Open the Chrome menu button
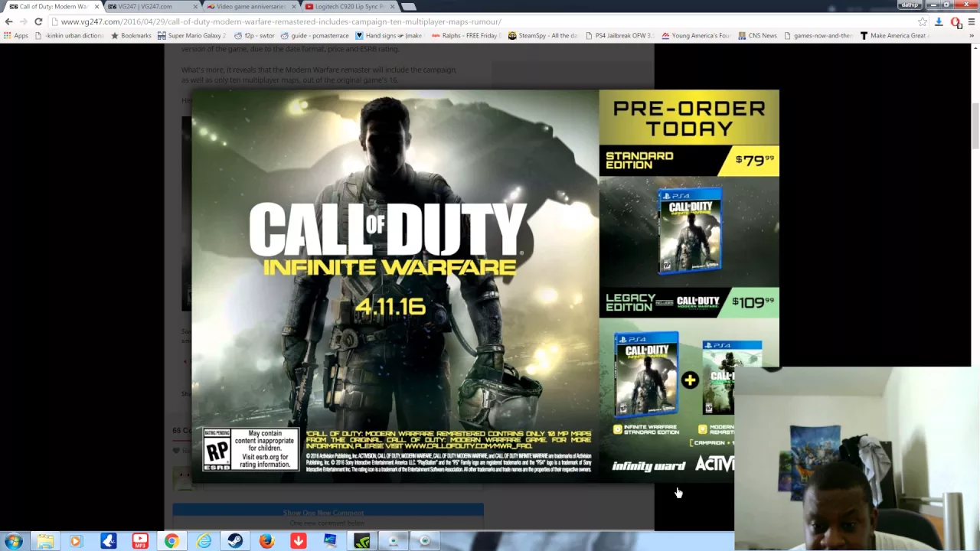 [971, 21]
